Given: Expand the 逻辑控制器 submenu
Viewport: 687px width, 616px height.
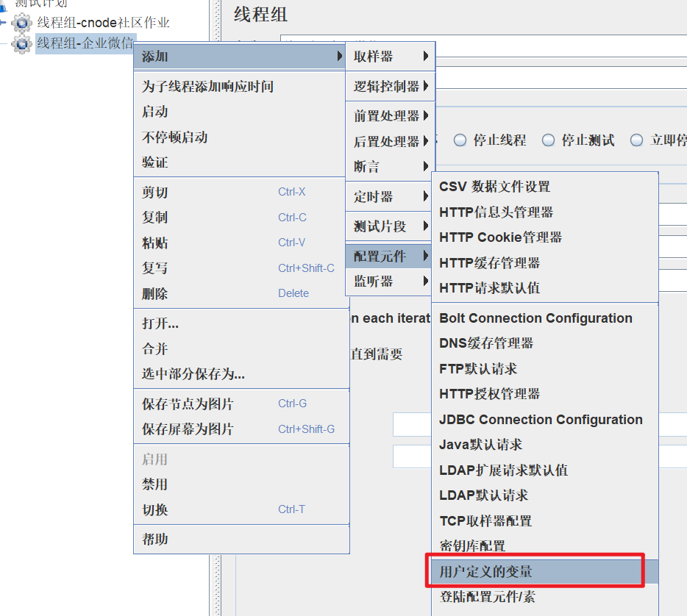Looking at the screenshot, I should point(390,86).
